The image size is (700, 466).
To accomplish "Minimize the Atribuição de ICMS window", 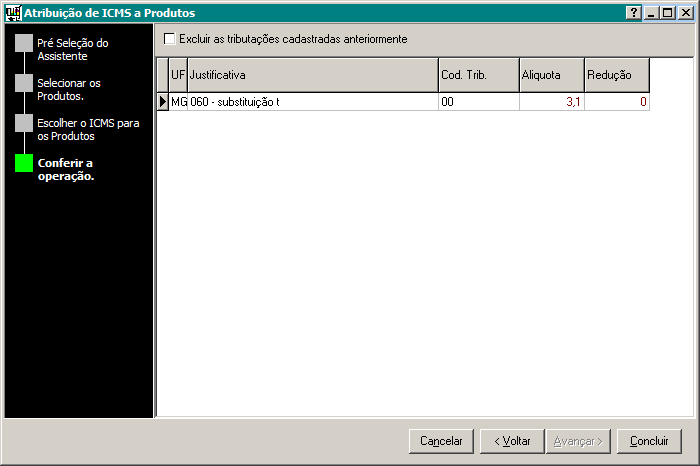I will (x=651, y=13).
